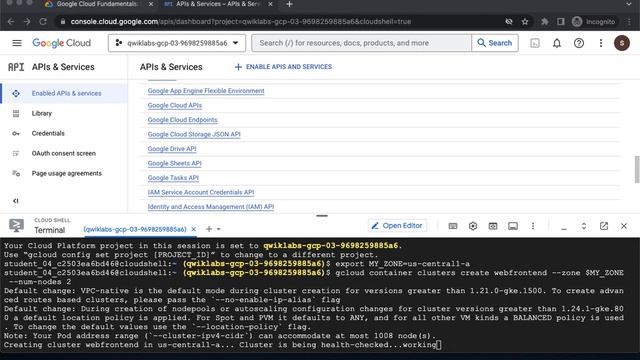Click Enable APIs and Services
The image size is (640, 360).
click(x=283, y=67)
